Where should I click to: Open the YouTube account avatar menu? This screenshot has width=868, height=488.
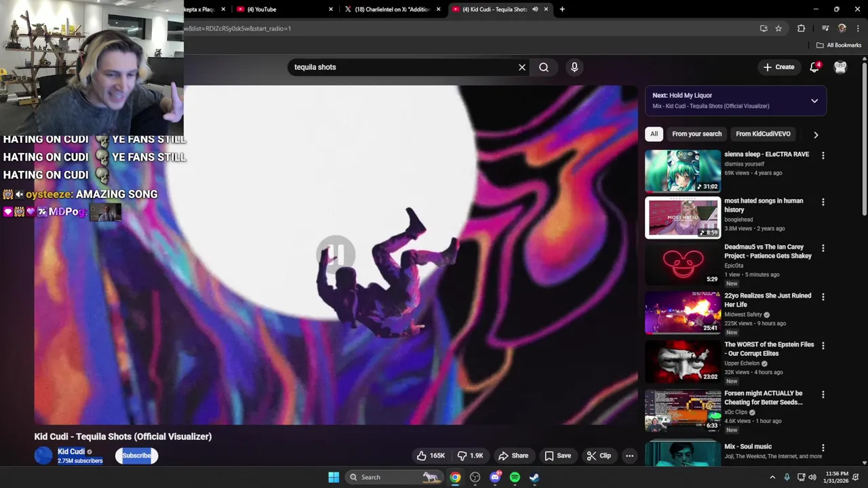click(x=840, y=67)
